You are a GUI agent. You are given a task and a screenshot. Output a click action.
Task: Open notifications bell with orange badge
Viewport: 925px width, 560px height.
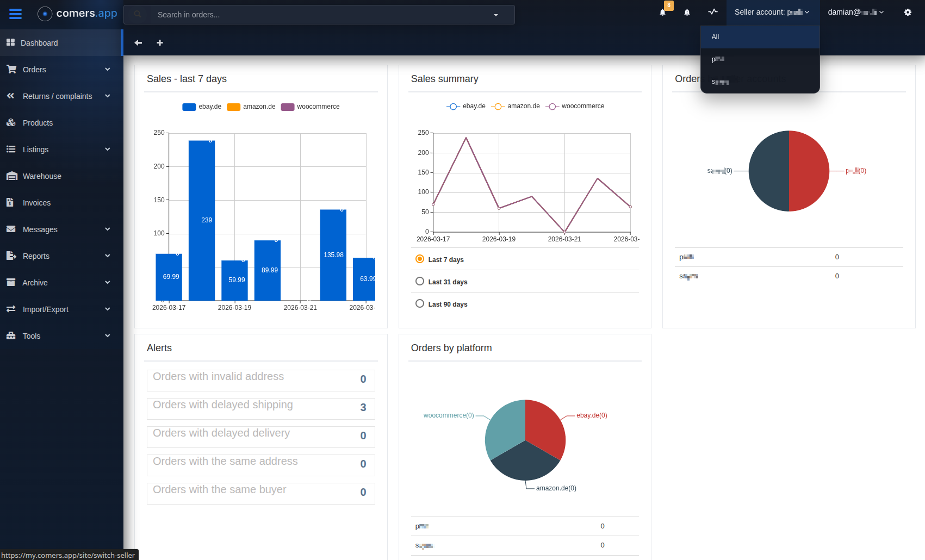coord(663,12)
